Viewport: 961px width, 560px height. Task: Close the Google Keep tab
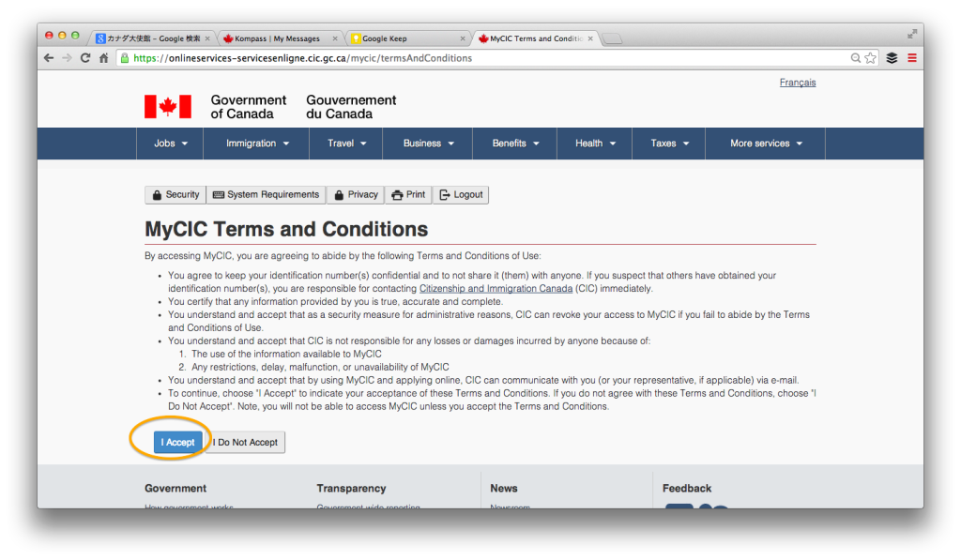pyautogui.click(x=463, y=38)
